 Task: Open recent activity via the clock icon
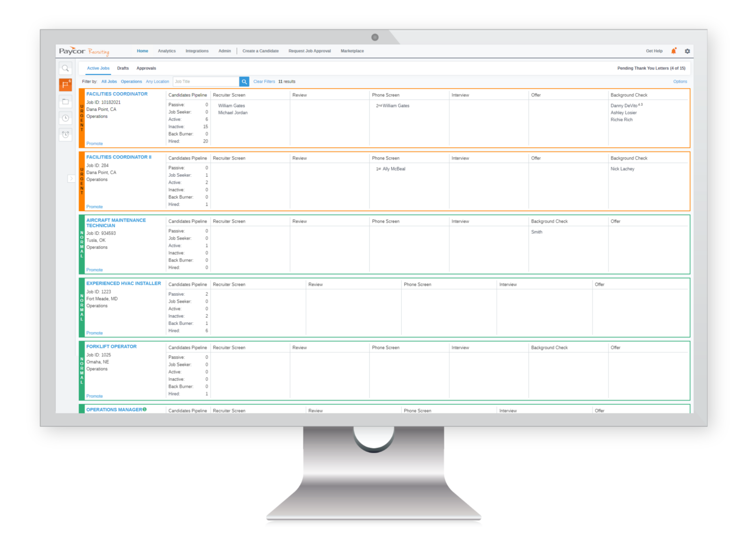coord(65,118)
